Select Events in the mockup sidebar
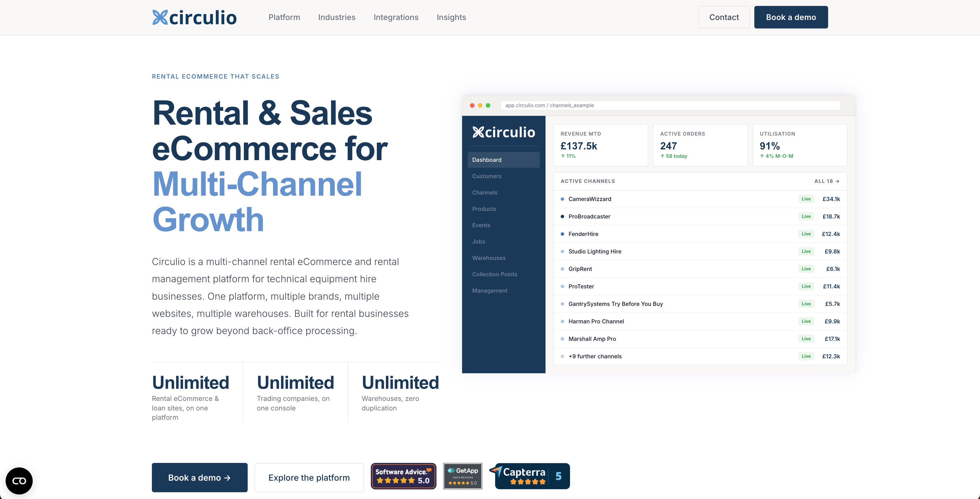The width and height of the screenshot is (980, 499). pos(504,225)
